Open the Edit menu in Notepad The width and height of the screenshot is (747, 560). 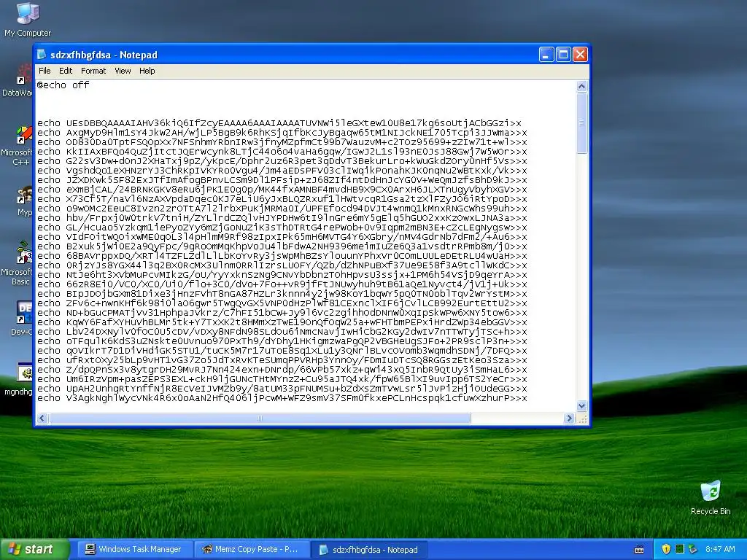coord(65,71)
